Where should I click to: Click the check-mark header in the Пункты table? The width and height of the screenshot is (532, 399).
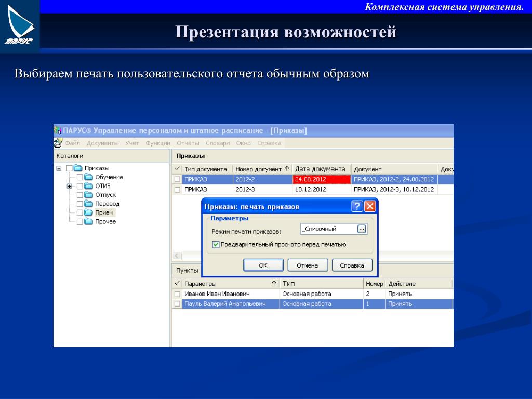pos(177,284)
